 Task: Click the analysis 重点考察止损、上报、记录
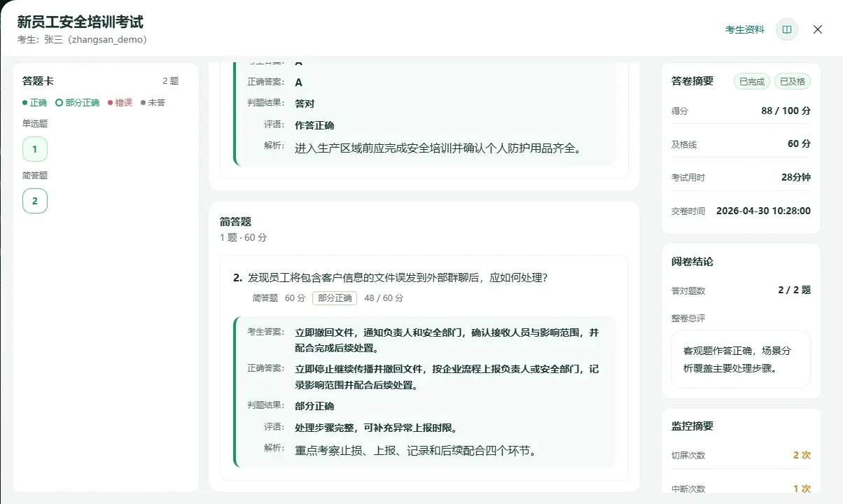[416, 450]
